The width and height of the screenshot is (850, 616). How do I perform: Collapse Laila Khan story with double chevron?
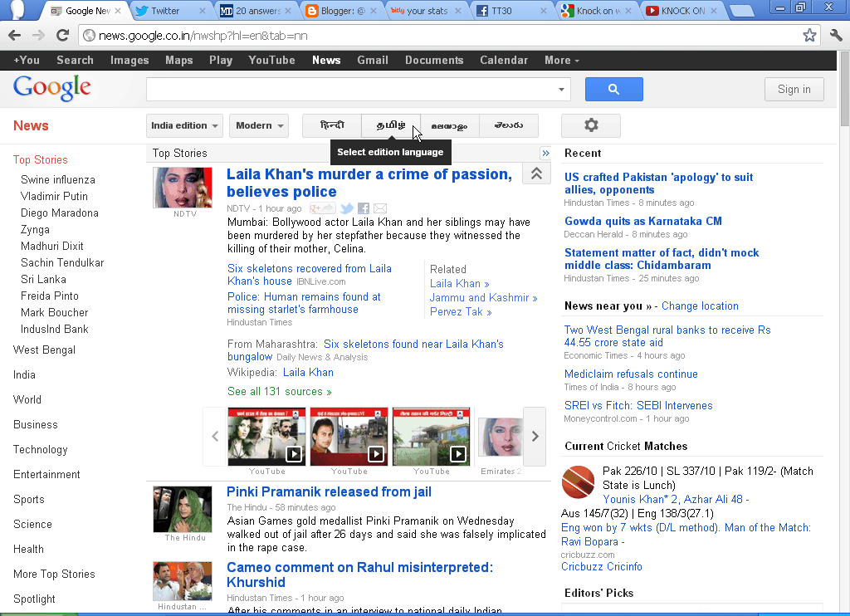[x=536, y=174]
